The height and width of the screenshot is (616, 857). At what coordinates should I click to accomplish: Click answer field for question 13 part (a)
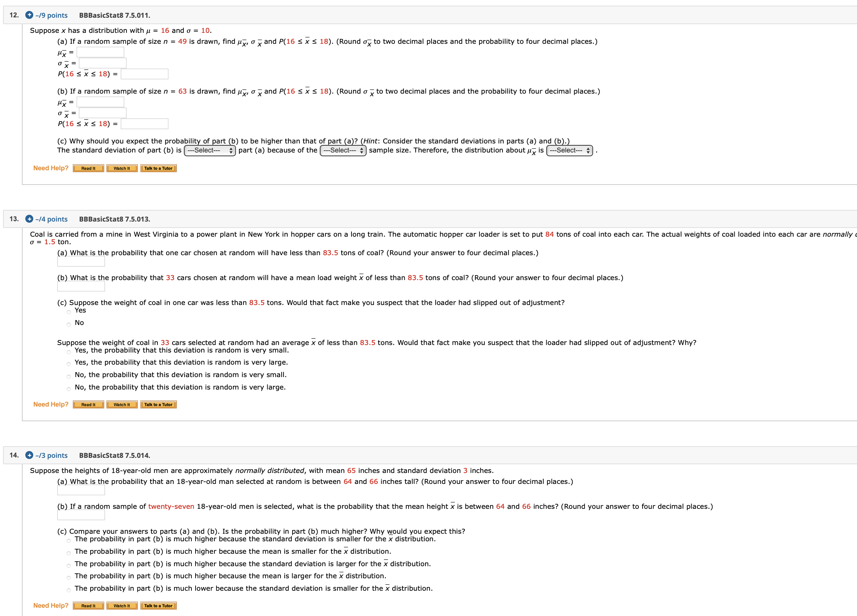coord(81,261)
